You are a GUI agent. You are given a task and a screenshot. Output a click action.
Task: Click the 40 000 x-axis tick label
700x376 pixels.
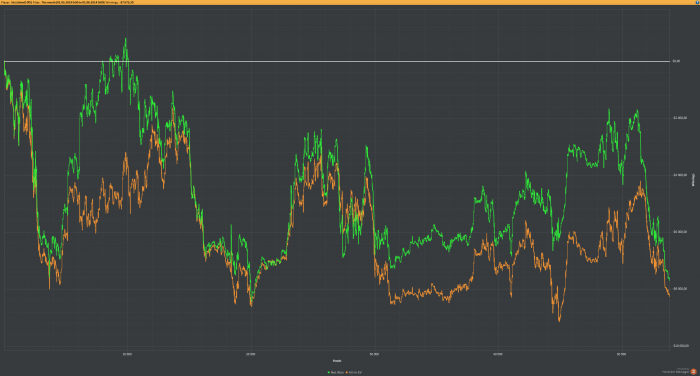point(497,354)
